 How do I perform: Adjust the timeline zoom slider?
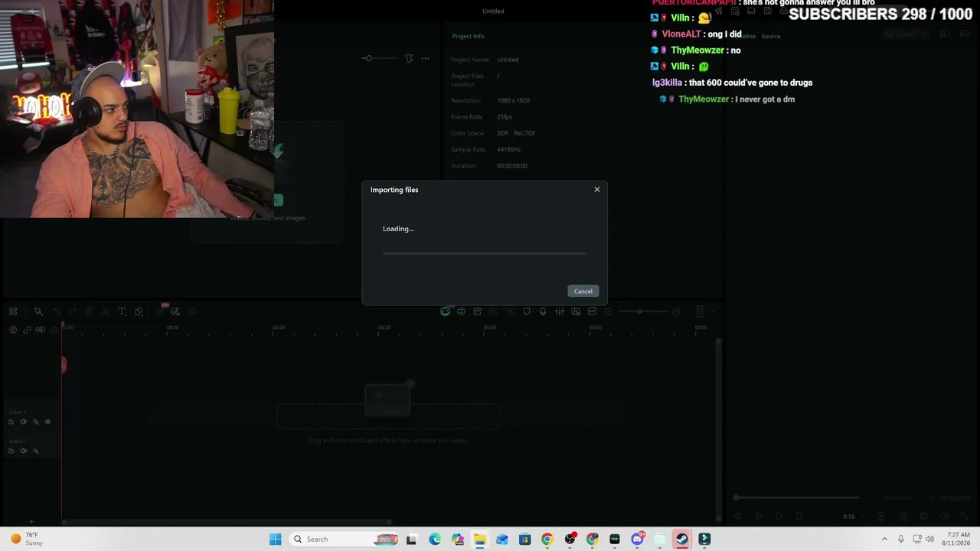[642, 311]
